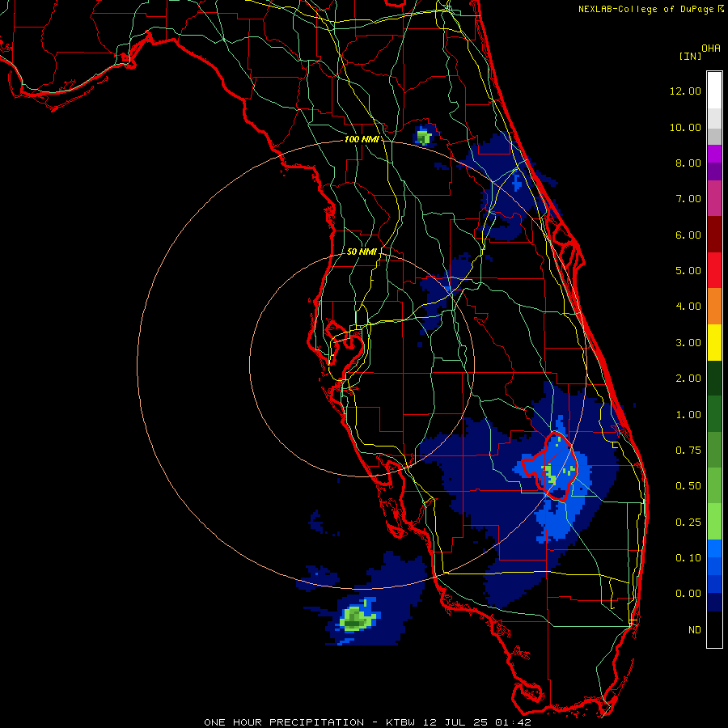Click the OHA product label above the legend
The height and width of the screenshot is (728, 728).
(x=711, y=49)
